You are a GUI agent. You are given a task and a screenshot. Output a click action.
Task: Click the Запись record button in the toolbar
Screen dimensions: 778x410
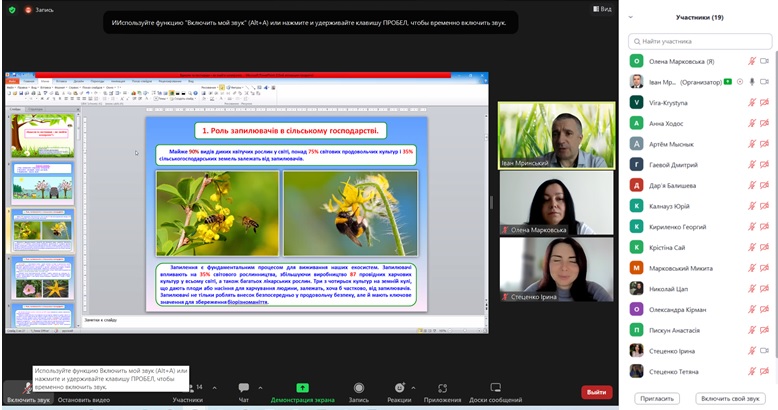pos(359,393)
